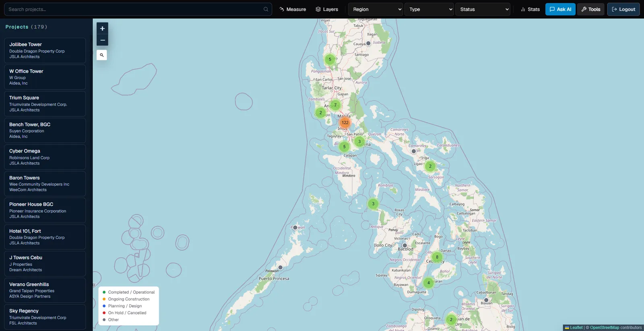Click the gray marker near Butuan
The width and height of the screenshot is (644, 331).
click(486, 300)
